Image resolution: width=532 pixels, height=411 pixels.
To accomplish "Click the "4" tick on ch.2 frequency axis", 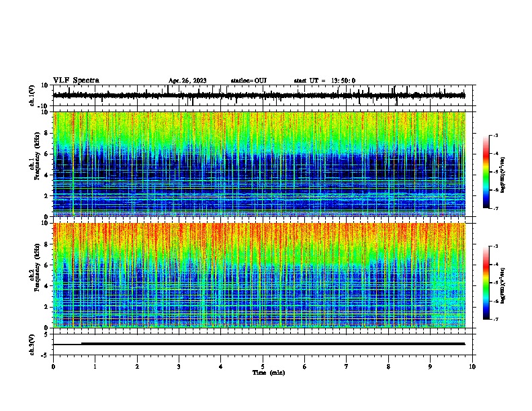I will [x=47, y=286].
